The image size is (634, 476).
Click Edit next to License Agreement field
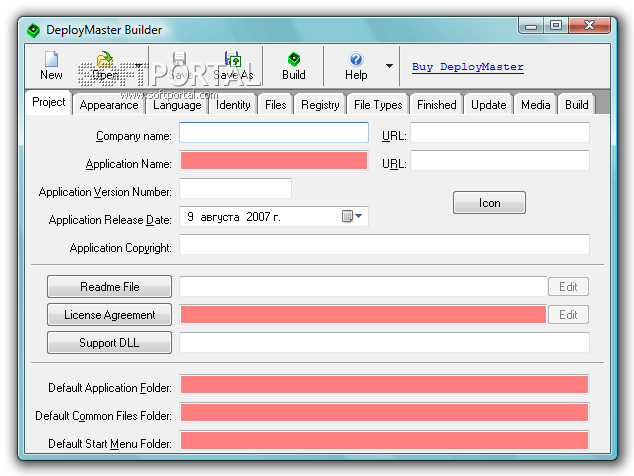point(568,315)
